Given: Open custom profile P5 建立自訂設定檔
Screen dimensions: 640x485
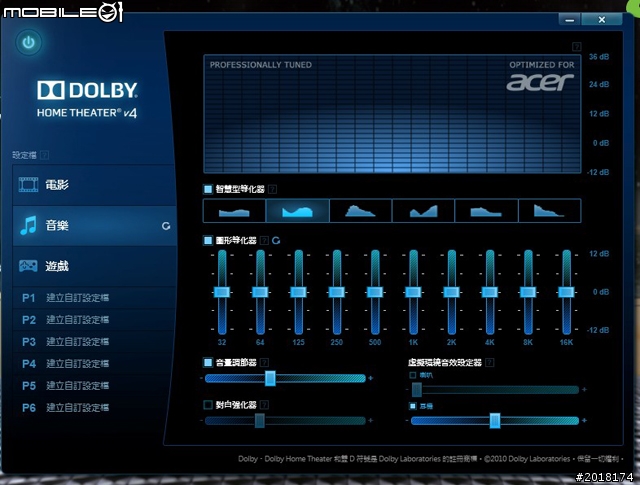Looking at the screenshot, I should (94, 386).
